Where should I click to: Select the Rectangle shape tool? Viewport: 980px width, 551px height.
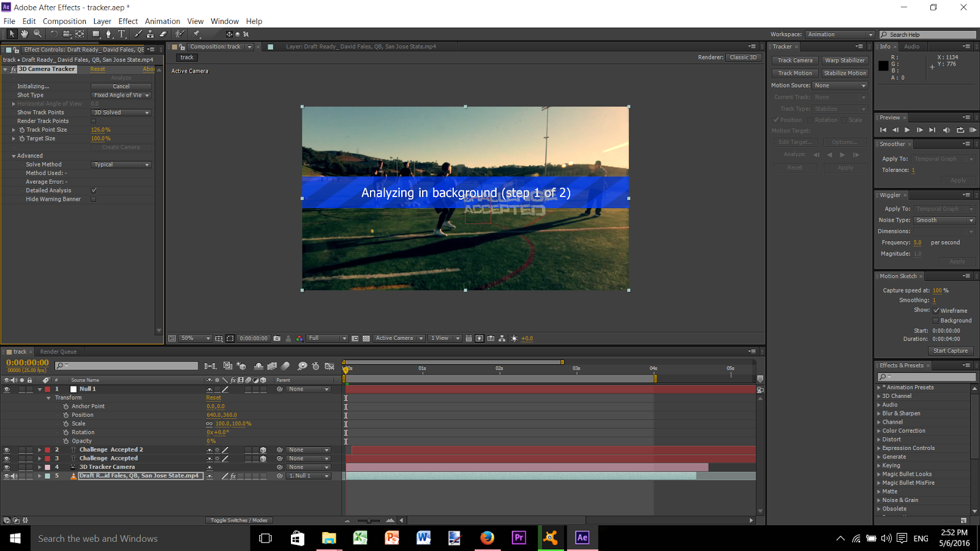click(x=96, y=34)
